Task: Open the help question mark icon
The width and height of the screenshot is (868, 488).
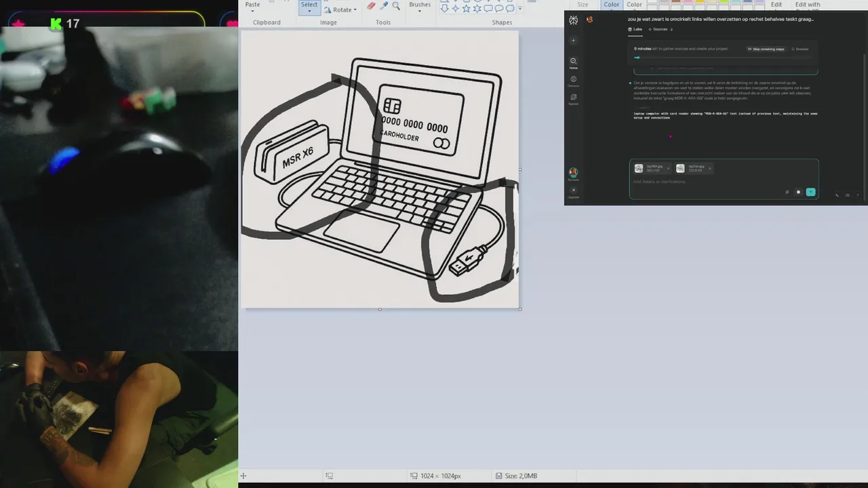Action: pyautogui.click(x=858, y=195)
